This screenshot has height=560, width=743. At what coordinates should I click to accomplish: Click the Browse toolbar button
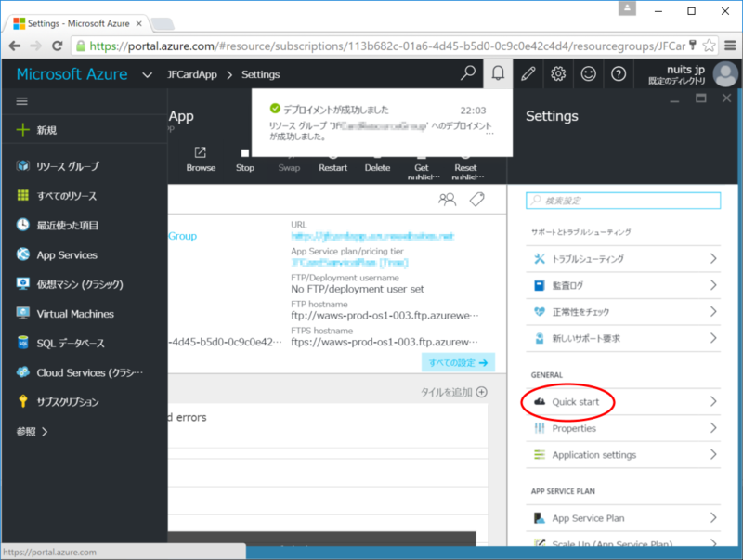point(201,160)
